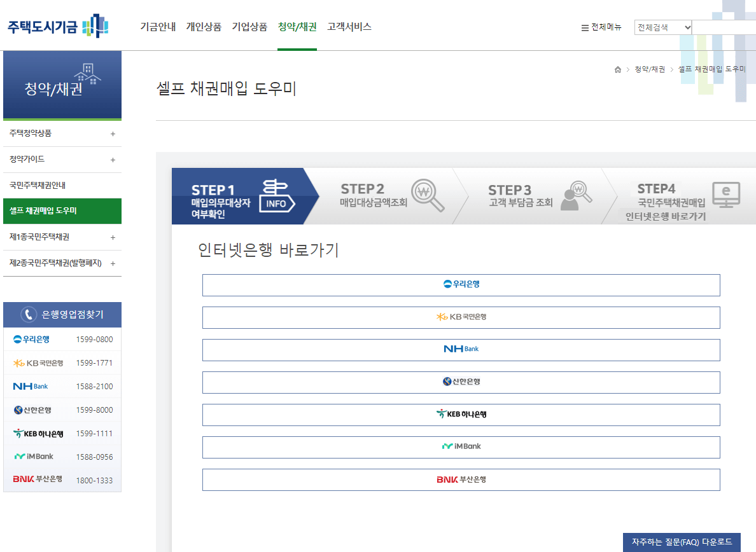Open the 전체메뉴 hamburger menu
The width and height of the screenshot is (756, 552).
[x=601, y=27]
